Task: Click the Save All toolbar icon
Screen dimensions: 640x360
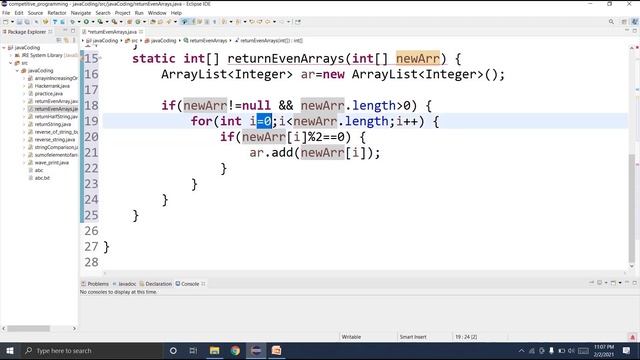Action: 27,22
